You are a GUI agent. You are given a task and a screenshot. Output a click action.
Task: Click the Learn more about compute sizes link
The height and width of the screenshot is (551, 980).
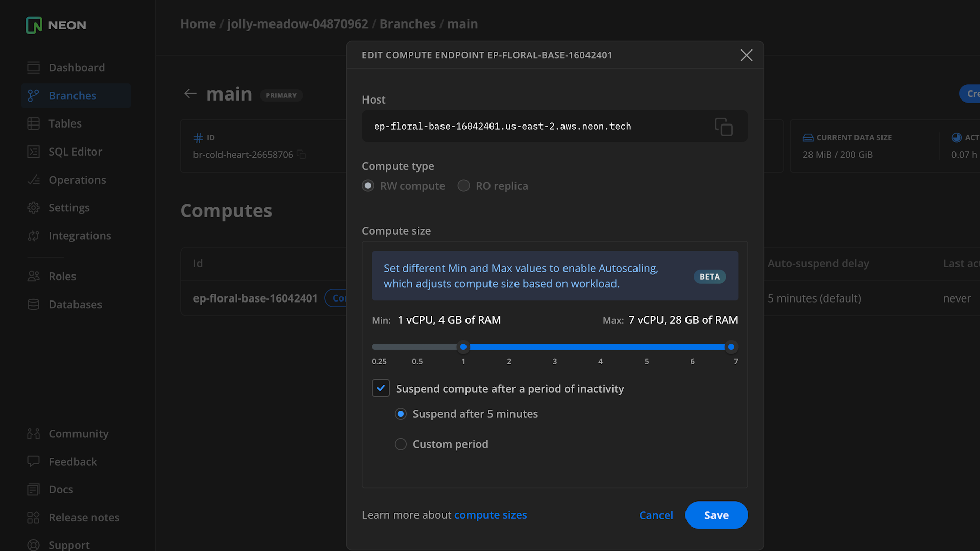pos(491,515)
